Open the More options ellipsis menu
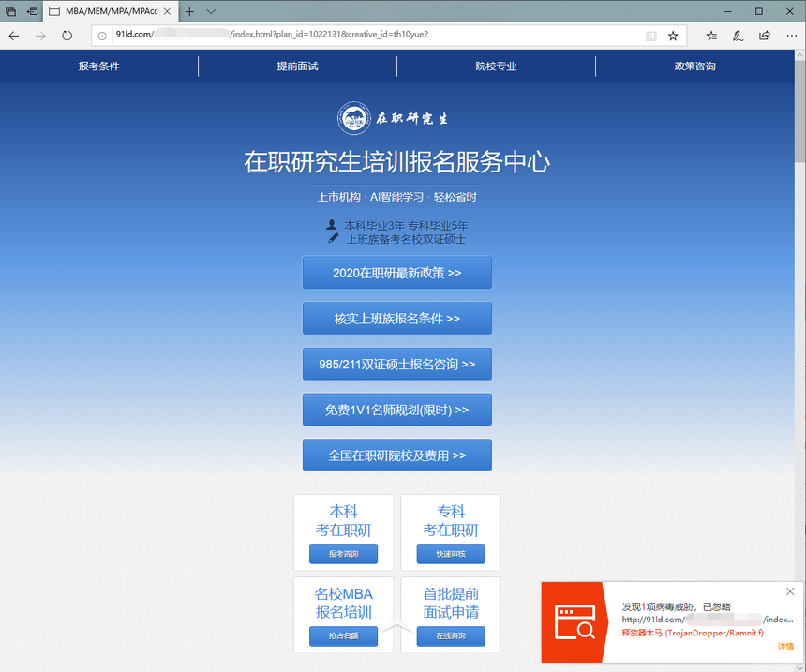The height and width of the screenshot is (672, 806). click(789, 35)
